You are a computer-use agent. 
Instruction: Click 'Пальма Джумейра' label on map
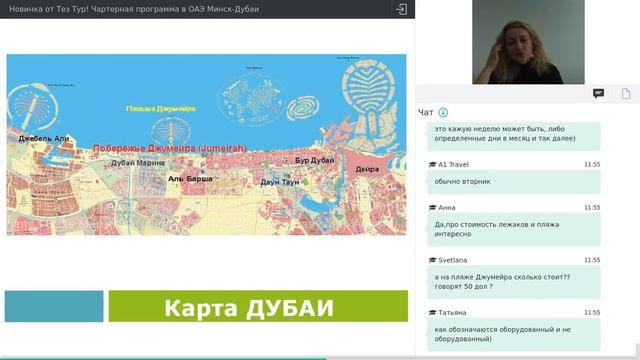click(160, 109)
